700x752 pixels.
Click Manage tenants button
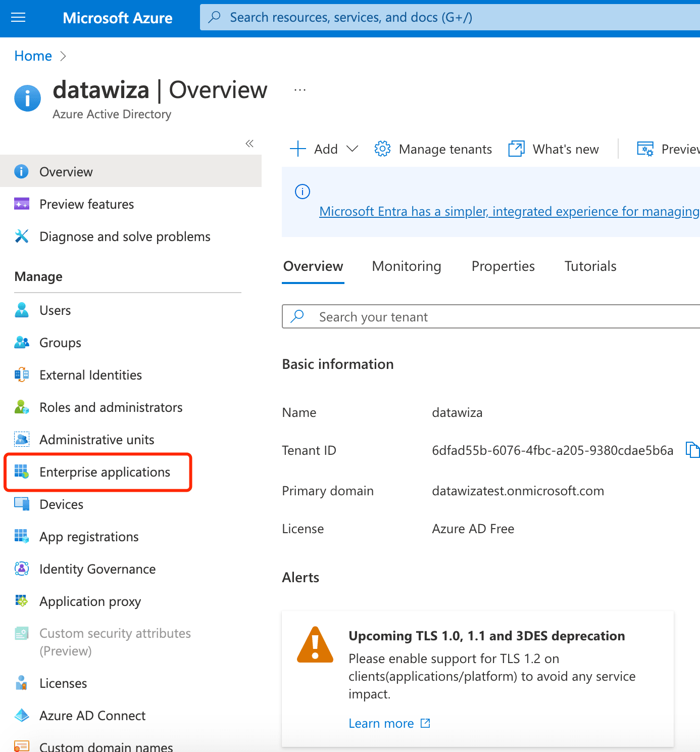(433, 149)
